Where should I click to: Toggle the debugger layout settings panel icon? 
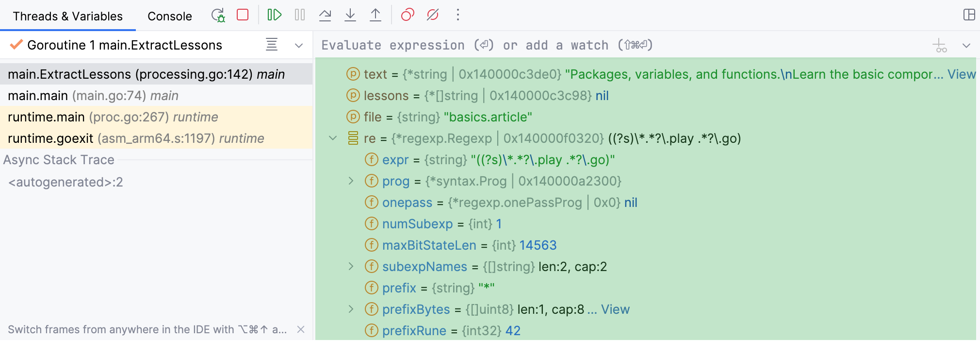click(968, 15)
